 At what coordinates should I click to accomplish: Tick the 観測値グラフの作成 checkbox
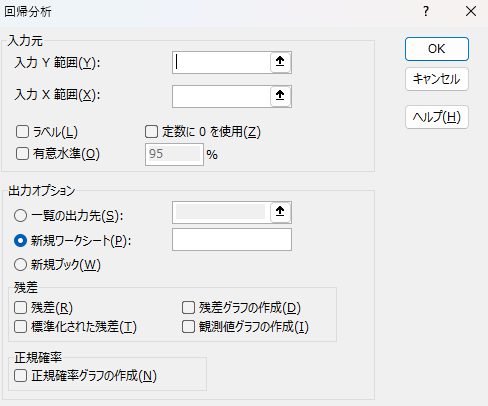pyautogui.click(x=188, y=327)
